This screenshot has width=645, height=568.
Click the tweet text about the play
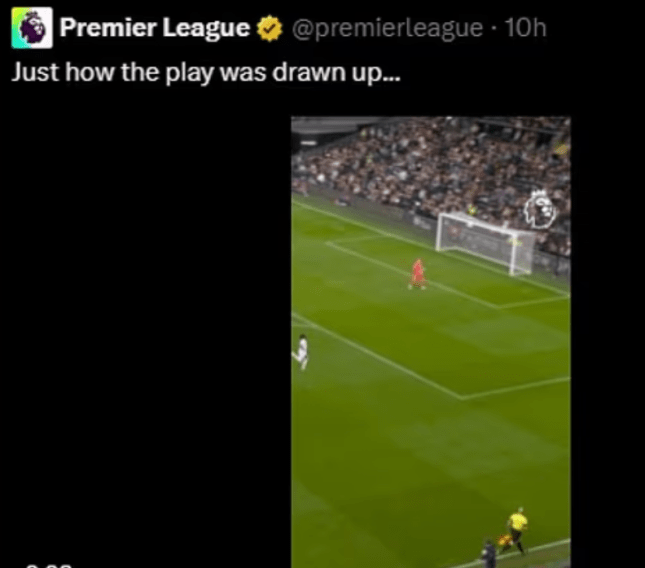206,72
